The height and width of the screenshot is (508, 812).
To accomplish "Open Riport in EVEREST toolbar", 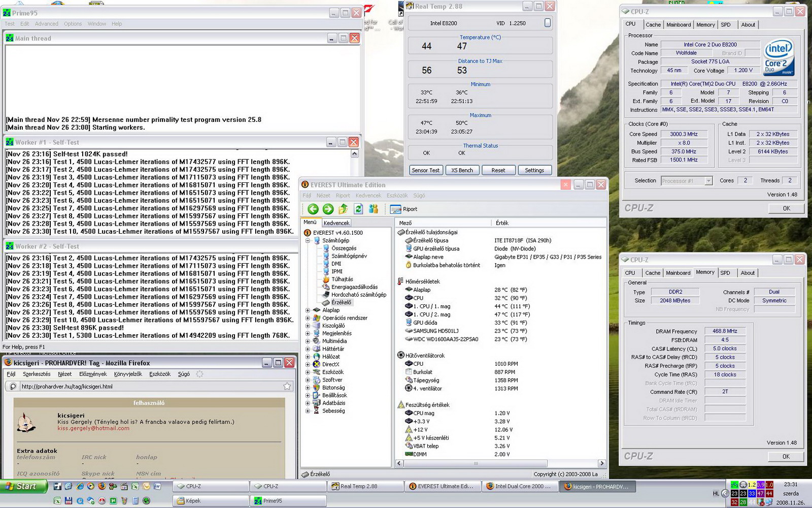I will point(403,209).
